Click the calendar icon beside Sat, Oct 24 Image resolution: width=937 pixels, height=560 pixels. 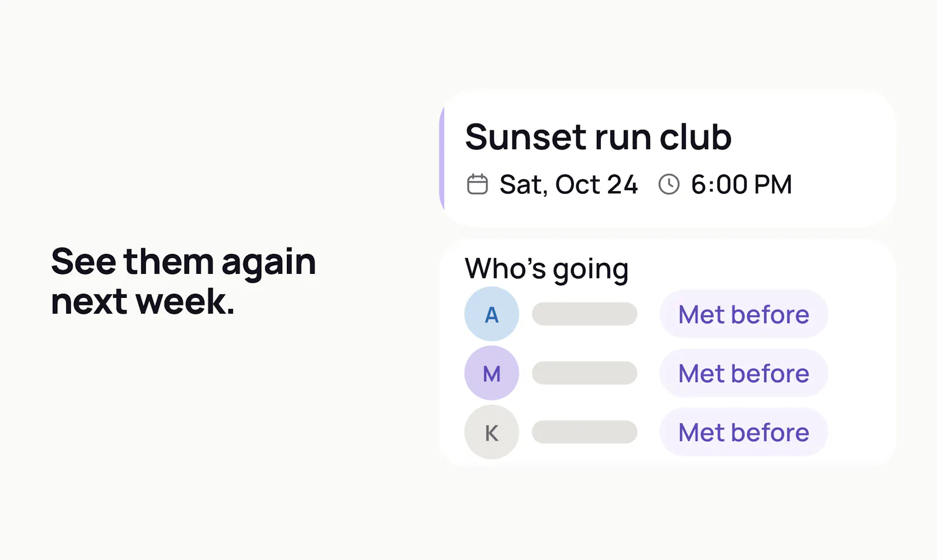pos(477,184)
